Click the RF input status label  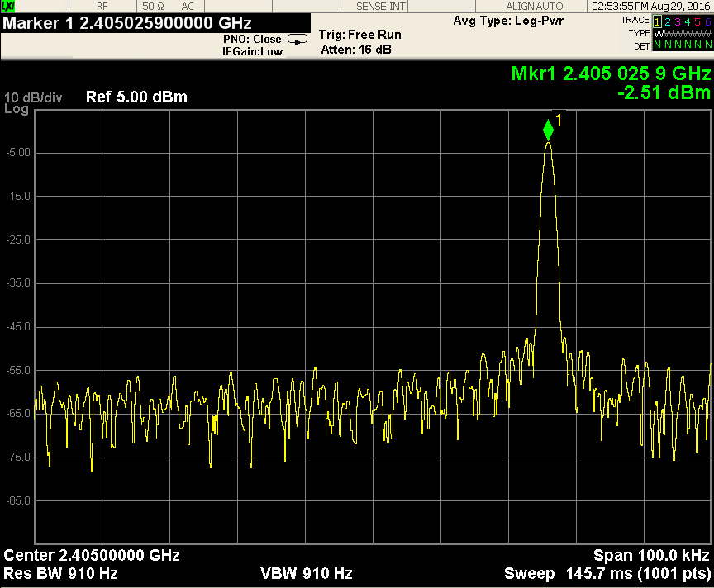coord(102,7)
